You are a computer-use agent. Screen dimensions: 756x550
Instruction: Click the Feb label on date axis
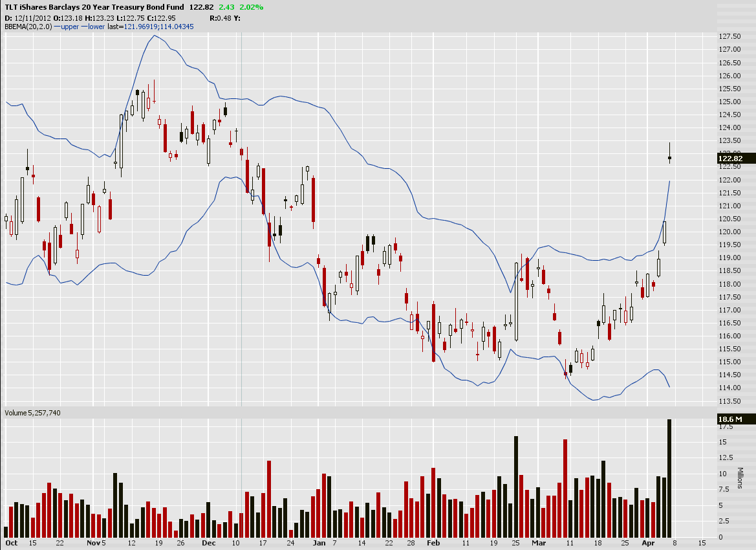point(433,544)
